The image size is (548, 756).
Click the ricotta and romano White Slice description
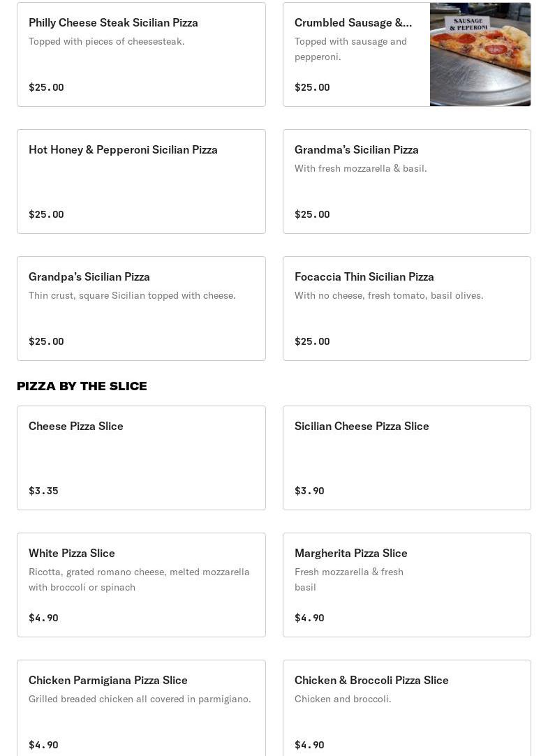coord(139,579)
